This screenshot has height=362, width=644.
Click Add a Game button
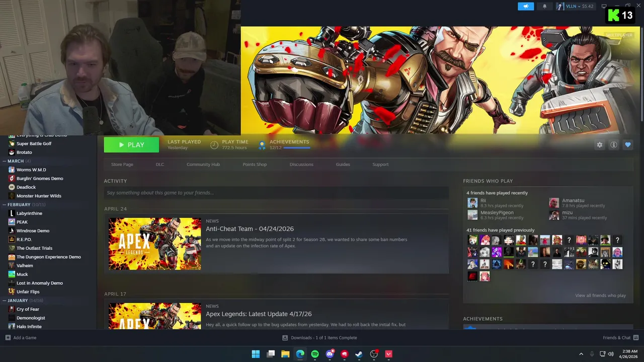[x=21, y=338]
